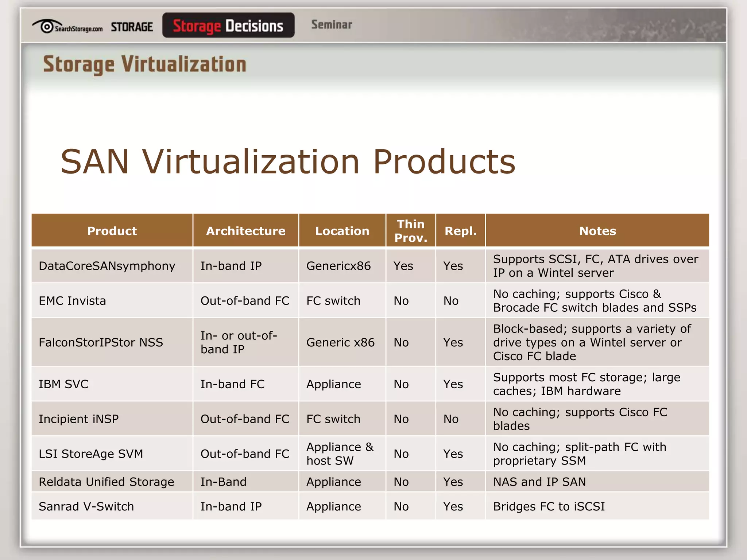Select the IBM SVC product cell
The height and width of the screenshot is (560, 747).
click(112, 384)
